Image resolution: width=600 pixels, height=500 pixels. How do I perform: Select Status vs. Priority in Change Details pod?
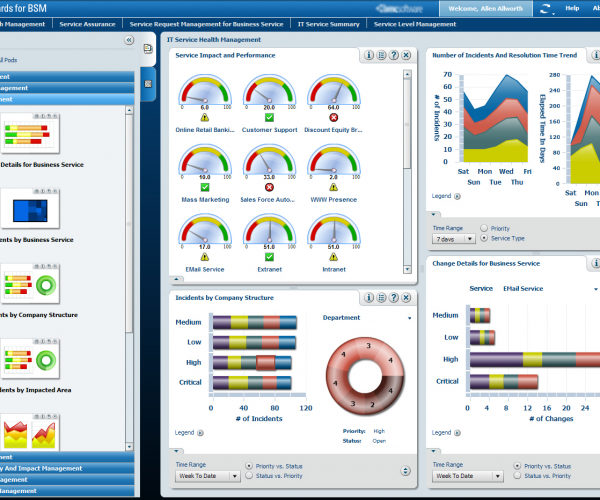[517, 476]
